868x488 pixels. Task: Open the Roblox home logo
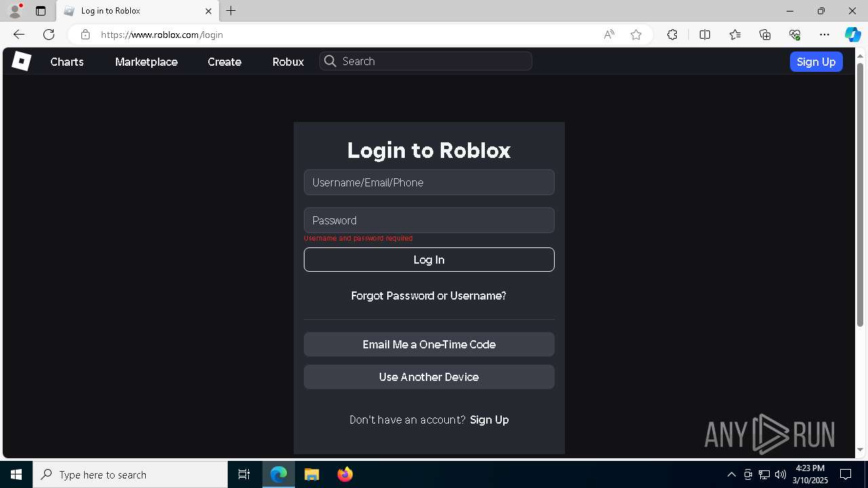(x=22, y=62)
